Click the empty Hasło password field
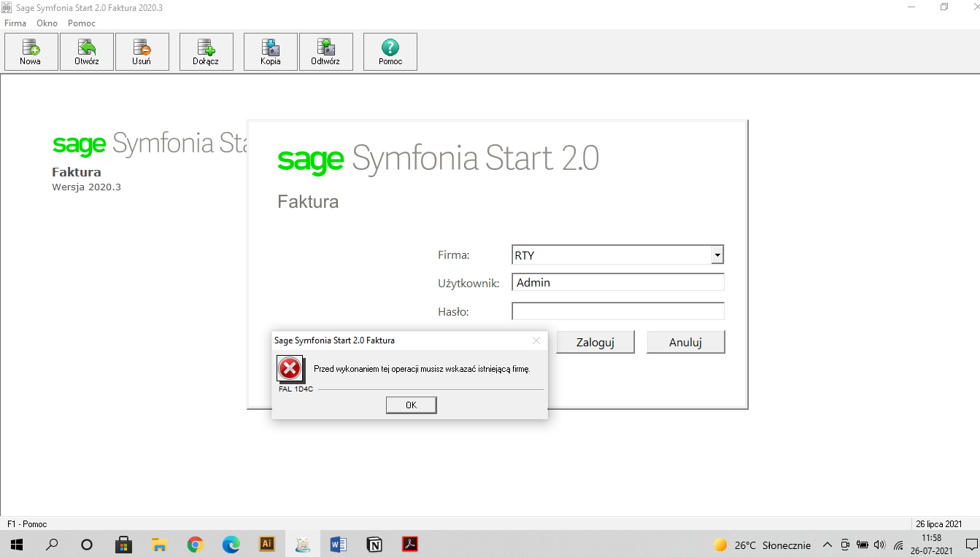Viewport: 980px width, 557px height. pos(618,311)
